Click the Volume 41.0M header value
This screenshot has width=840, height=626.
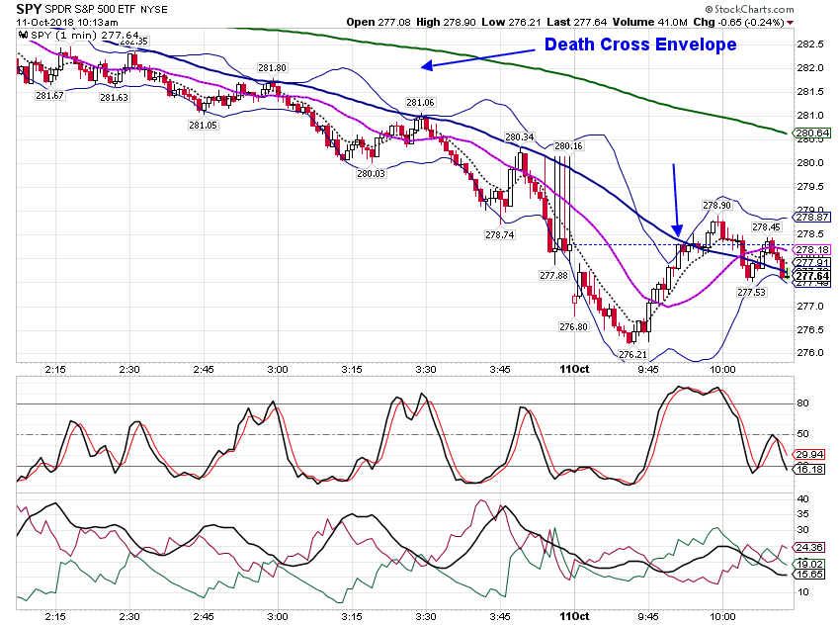click(x=650, y=22)
